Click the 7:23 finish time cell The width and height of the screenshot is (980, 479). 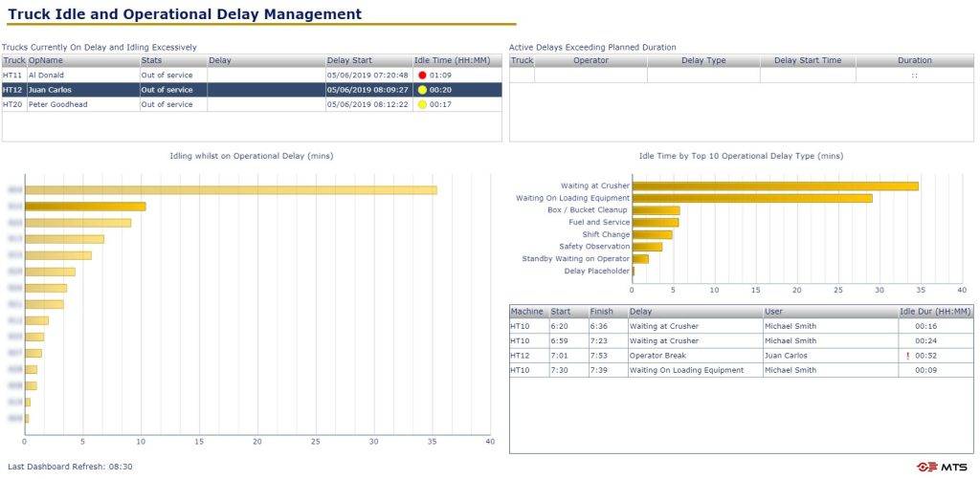point(608,341)
